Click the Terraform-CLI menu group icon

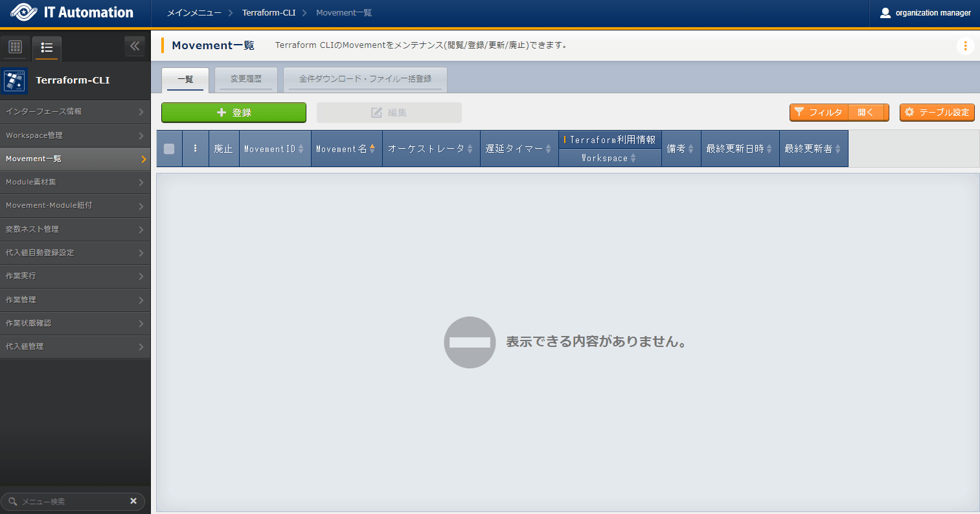click(14, 81)
